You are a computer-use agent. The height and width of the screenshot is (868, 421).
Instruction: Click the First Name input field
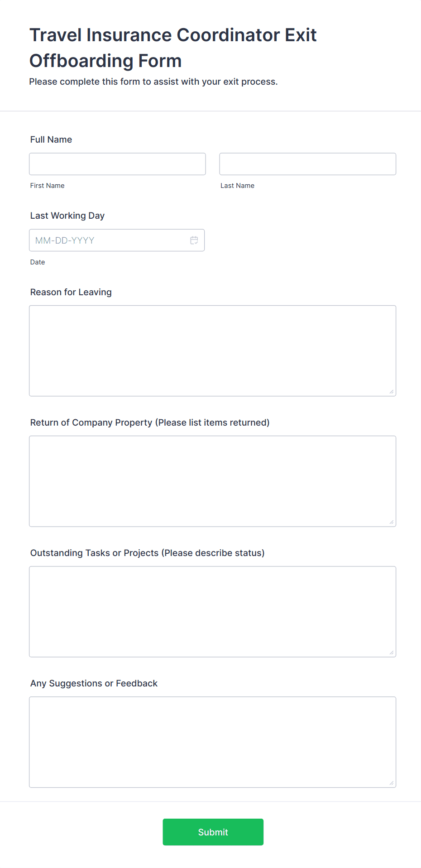coord(117,164)
